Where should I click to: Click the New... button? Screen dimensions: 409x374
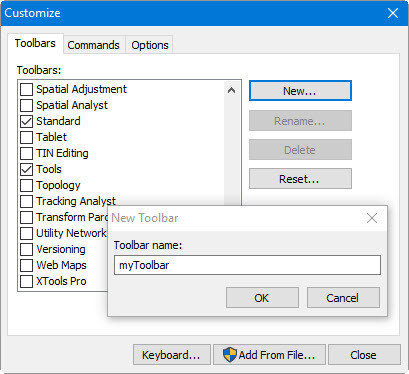coord(300,91)
